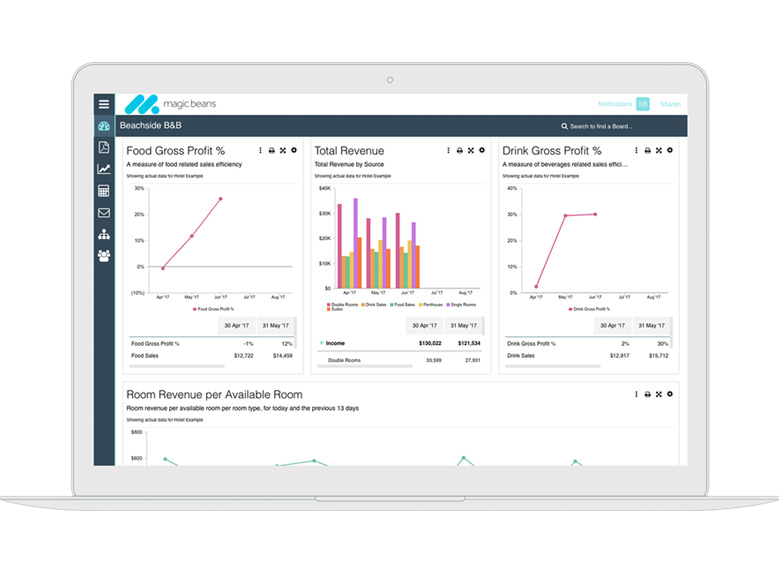This screenshot has height=572, width=779.
Task: Open the PDF reports sidebar icon
Action: 104,147
